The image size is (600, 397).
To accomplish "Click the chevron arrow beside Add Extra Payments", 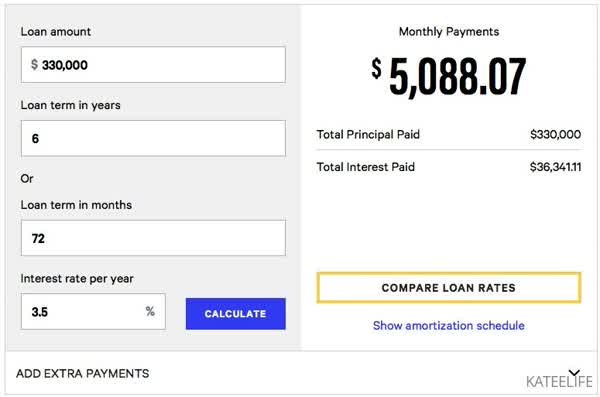I will pos(574,373).
